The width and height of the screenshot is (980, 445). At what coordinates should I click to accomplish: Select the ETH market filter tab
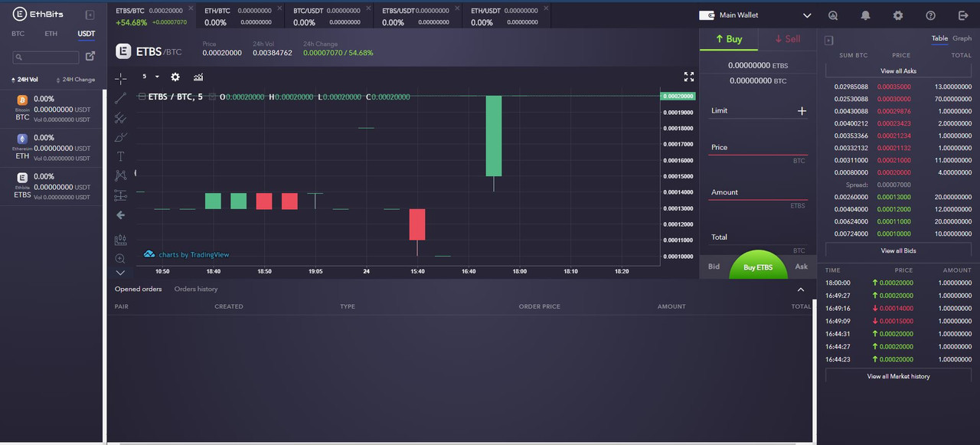click(51, 34)
